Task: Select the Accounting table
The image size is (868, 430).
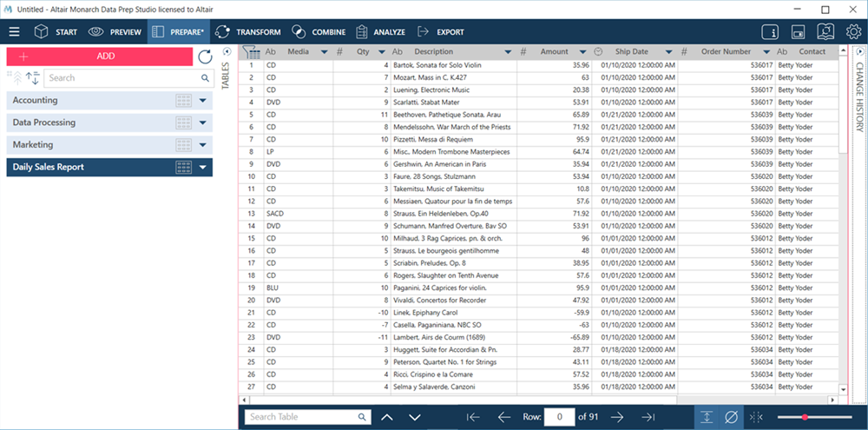Action: pos(109,100)
